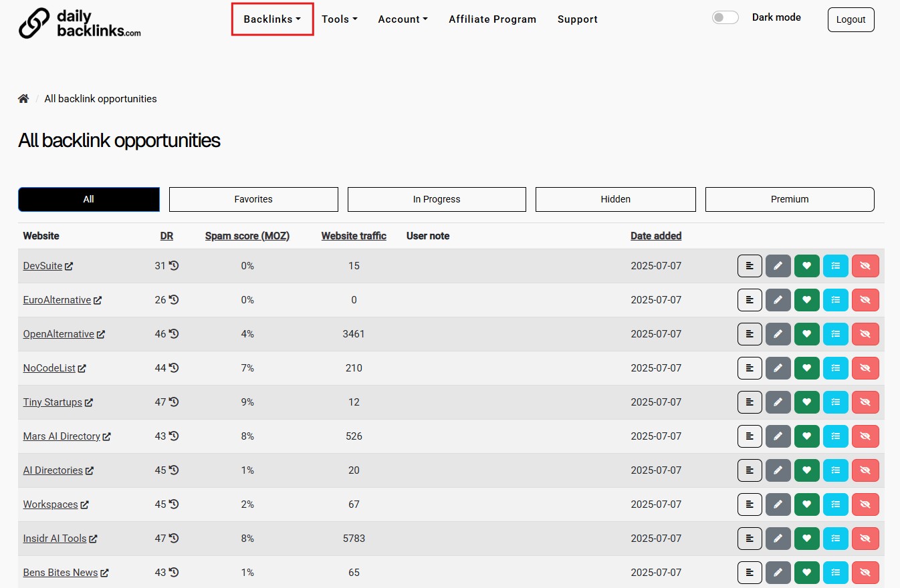Hide the AI Directories backlink
Viewport: 900px width, 588px height.
(x=865, y=470)
